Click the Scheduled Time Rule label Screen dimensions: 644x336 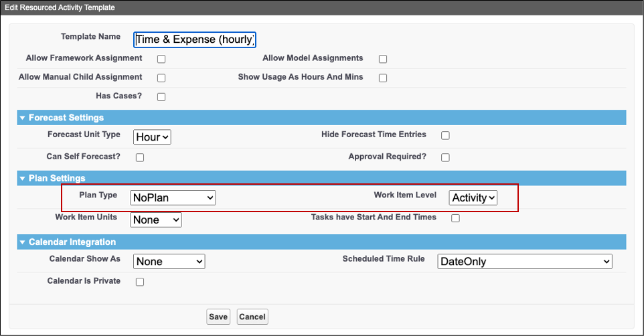click(384, 259)
